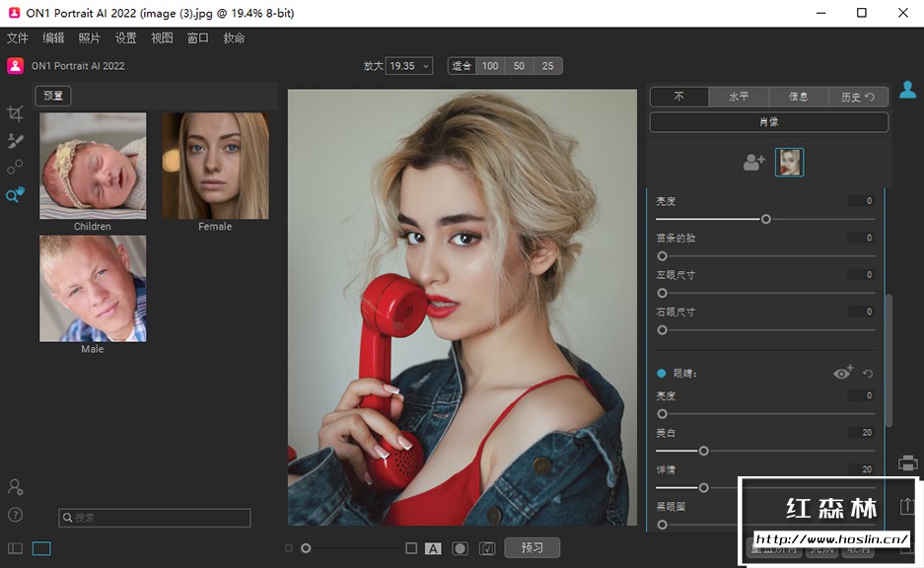The width and height of the screenshot is (924, 568).
Task: Open the 编辑 menu
Action: pos(53,38)
